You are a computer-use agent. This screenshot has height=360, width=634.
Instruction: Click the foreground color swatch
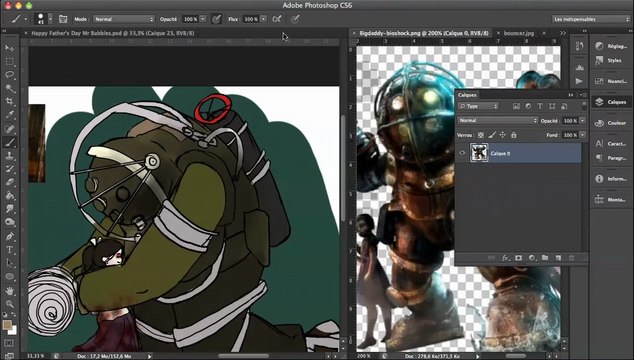(x=7, y=325)
